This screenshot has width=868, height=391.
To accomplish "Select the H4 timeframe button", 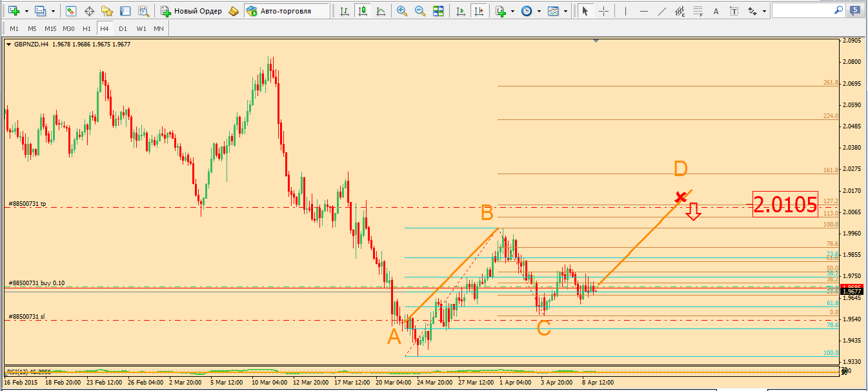I will [105, 29].
